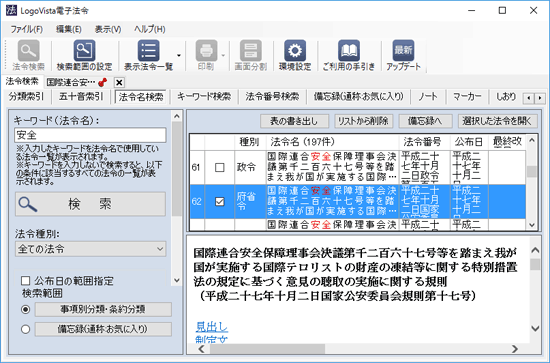
Task: Click the 備忘録(通称お気に入り) search-range button
Action: [103, 329]
